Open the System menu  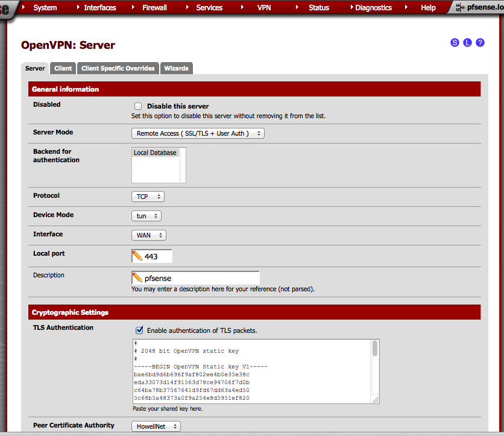tap(45, 7)
